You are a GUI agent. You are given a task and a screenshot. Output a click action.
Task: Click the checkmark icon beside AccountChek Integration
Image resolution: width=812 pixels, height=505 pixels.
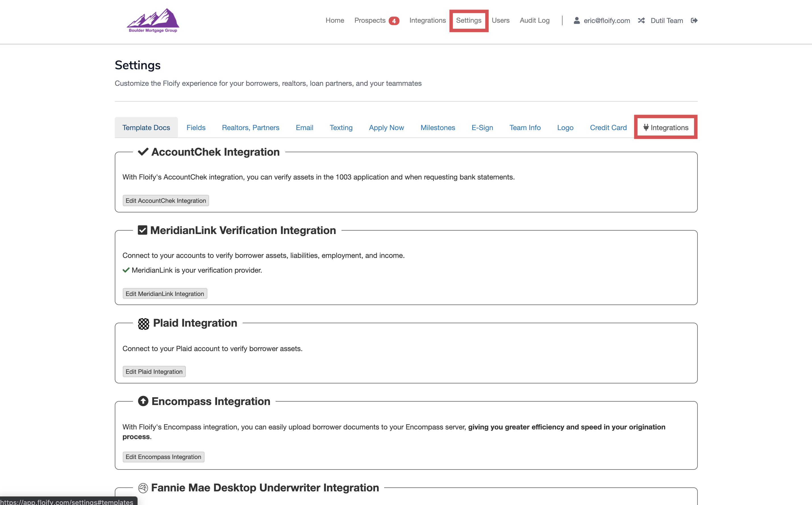[143, 152]
